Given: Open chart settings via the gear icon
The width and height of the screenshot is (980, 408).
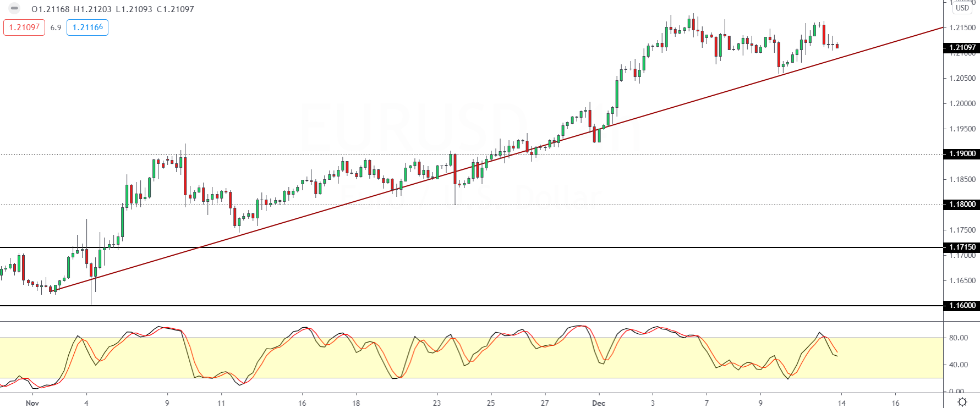Looking at the screenshot, I should 962,402.
